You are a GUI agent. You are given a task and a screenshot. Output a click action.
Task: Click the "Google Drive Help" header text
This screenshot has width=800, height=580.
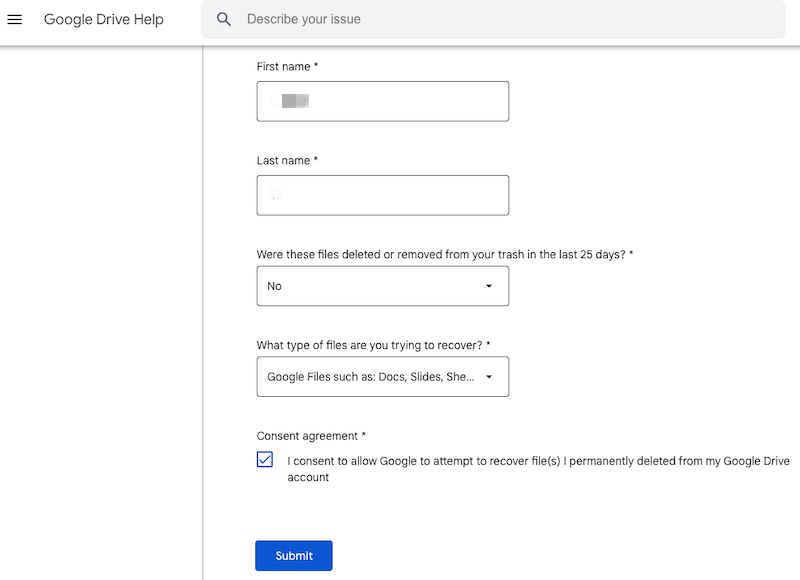(103, 19)
